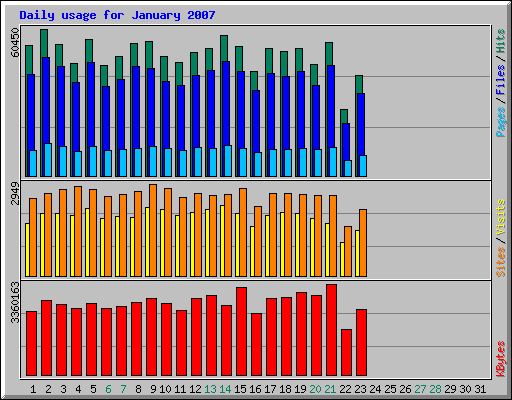Click the cyan Pages bar for day 1
The image size is (512, 400).
point(33,163)
